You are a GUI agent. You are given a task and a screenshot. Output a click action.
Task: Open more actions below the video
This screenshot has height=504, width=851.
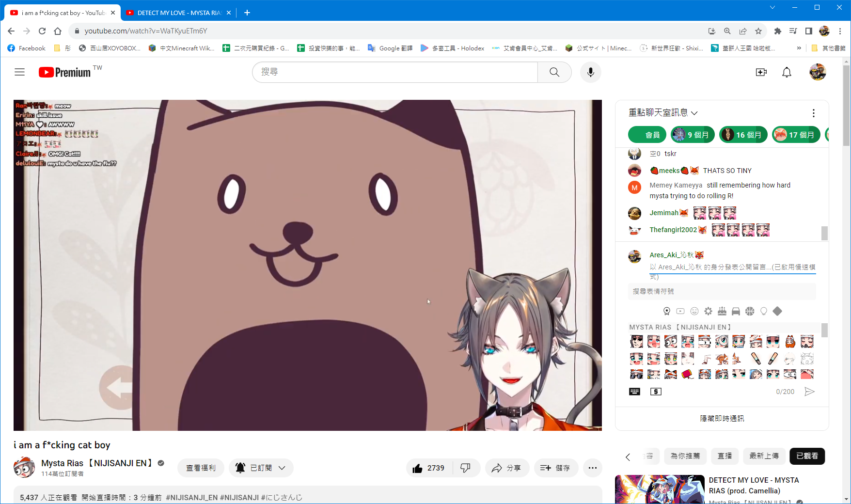[x=592, y=468]
